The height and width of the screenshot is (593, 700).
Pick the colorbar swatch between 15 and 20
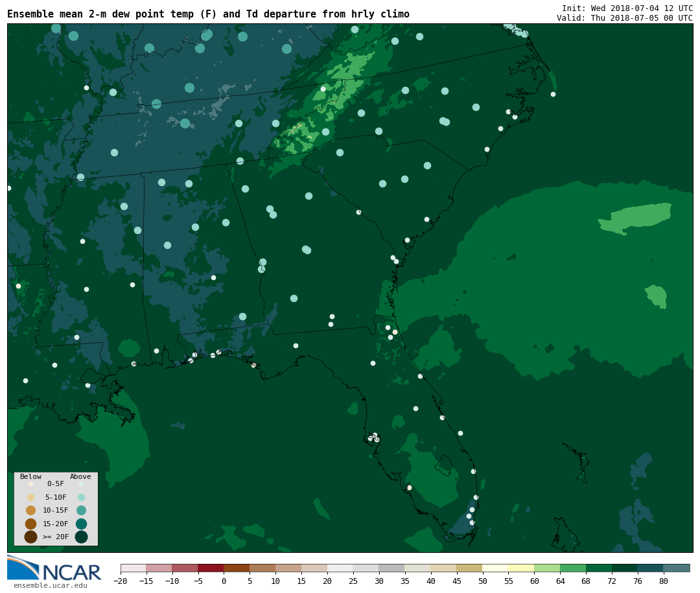(315, 568)
